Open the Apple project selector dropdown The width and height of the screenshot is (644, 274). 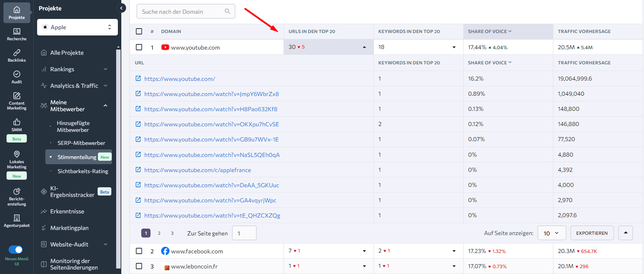pos(77,27)
